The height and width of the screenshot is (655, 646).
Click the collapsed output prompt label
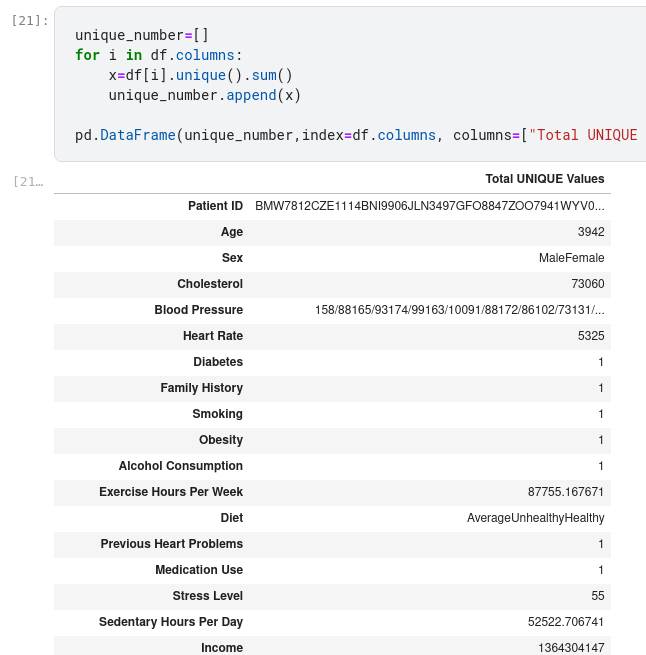coord(28,181)
